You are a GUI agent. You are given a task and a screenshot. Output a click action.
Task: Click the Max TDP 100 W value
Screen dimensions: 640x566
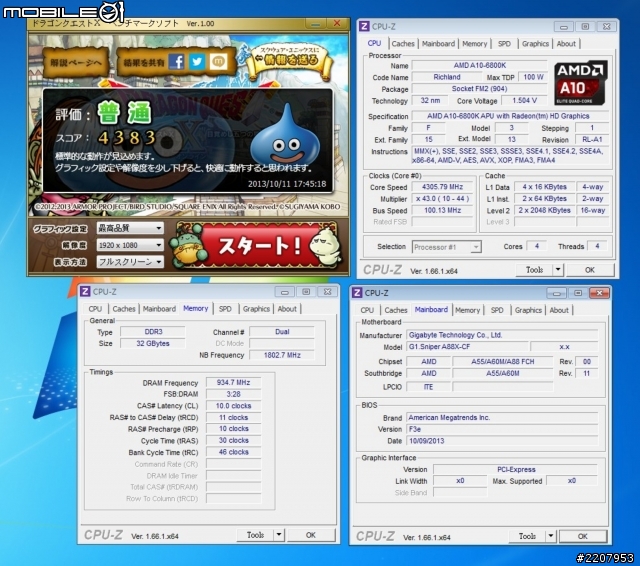[533, 77]
